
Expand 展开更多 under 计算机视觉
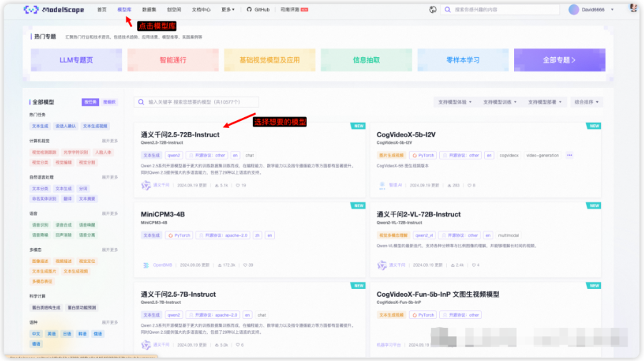pyautogui.click(x=110, y=141)
